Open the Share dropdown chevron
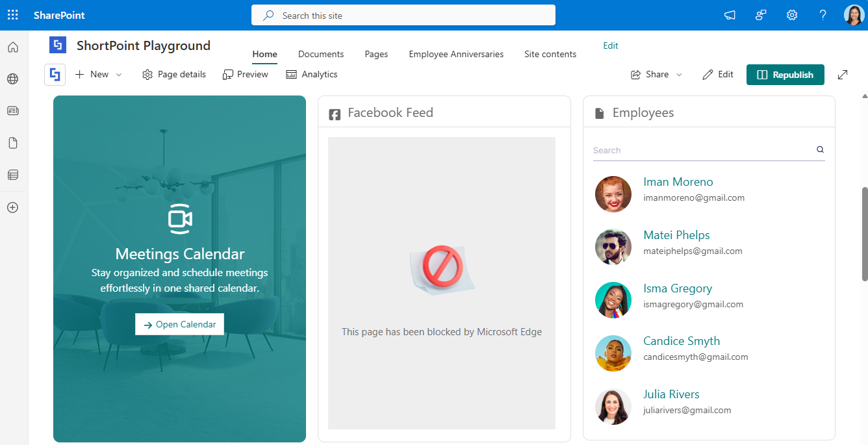 [x=680, y=74]
